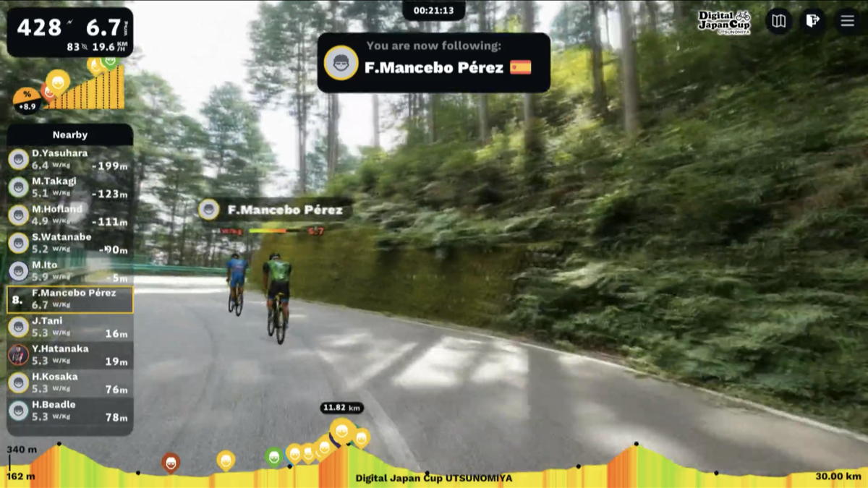The height and width of the screenshot is (488, 868).
Task: Click the 11.82 km distance marker
Action: tap(341, 408)
